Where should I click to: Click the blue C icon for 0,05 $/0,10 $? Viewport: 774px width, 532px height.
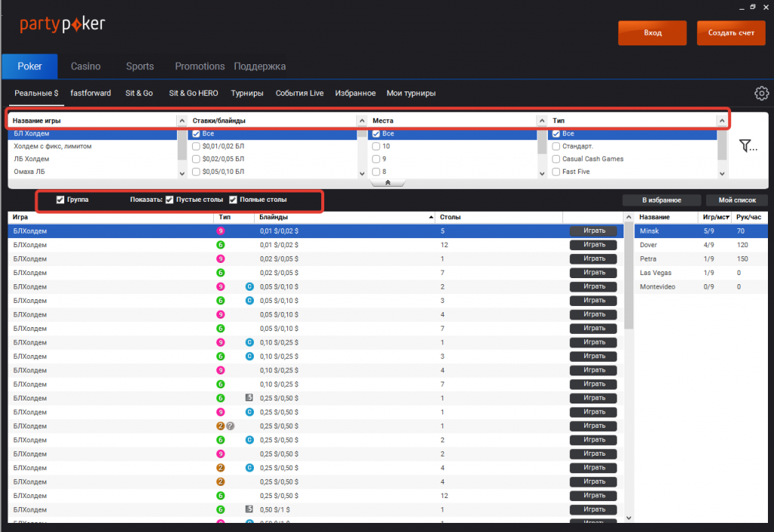pyautogui.click(x=249, y=287)
